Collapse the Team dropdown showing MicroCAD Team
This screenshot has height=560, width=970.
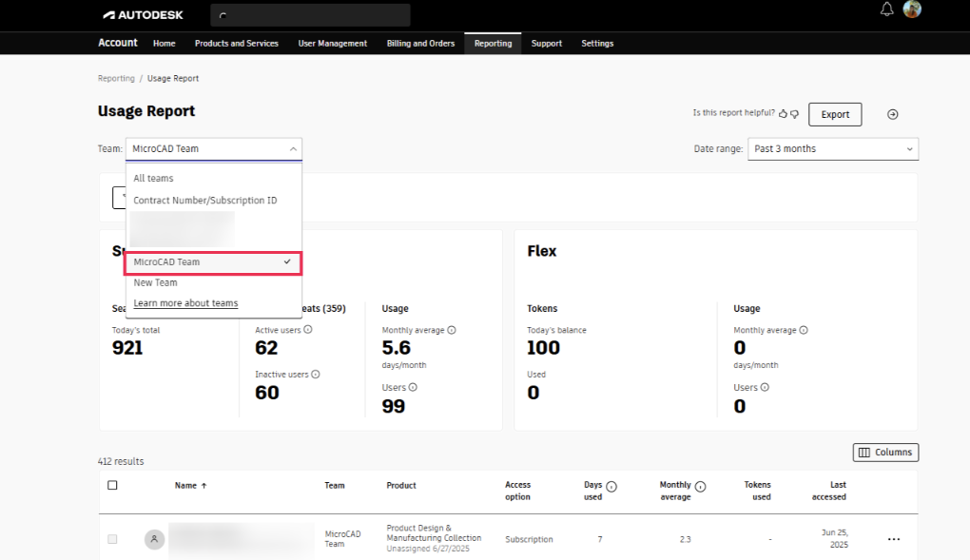(x=213, y=148)
